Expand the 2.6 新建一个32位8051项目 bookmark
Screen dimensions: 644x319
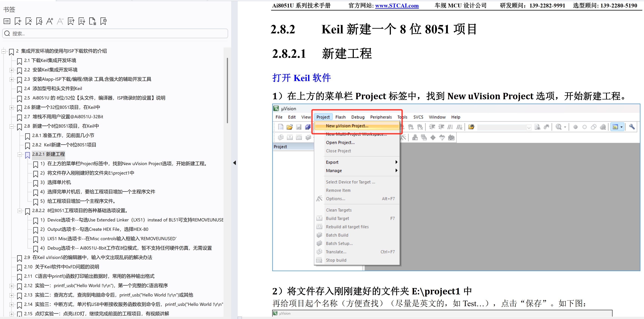11,108
